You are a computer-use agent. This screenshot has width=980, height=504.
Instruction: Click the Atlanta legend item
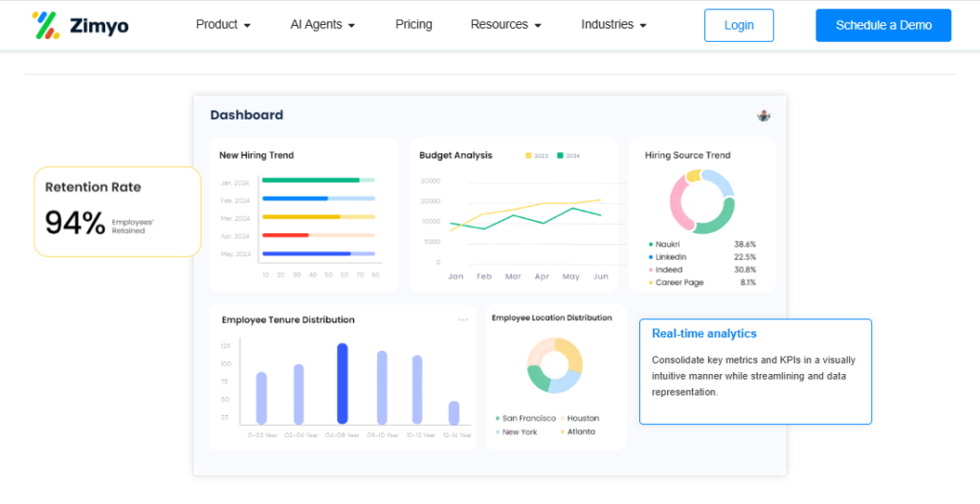tap(577, 431)
